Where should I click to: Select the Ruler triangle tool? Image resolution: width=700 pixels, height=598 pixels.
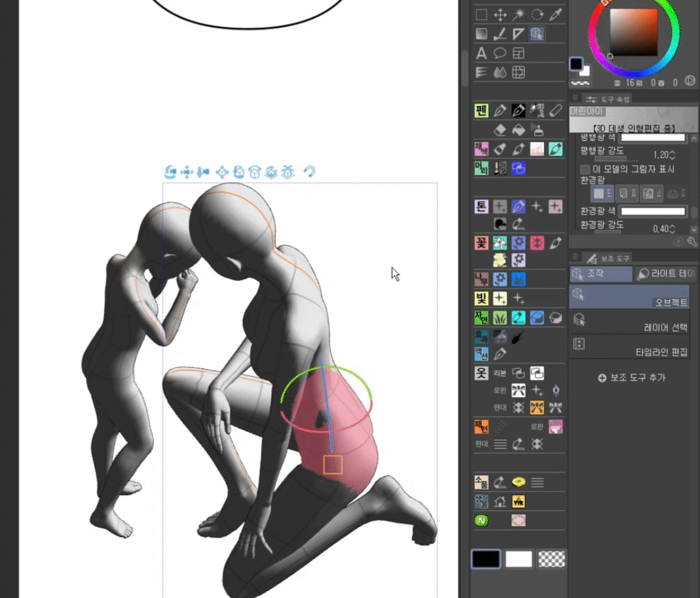(x=519, y=34)
